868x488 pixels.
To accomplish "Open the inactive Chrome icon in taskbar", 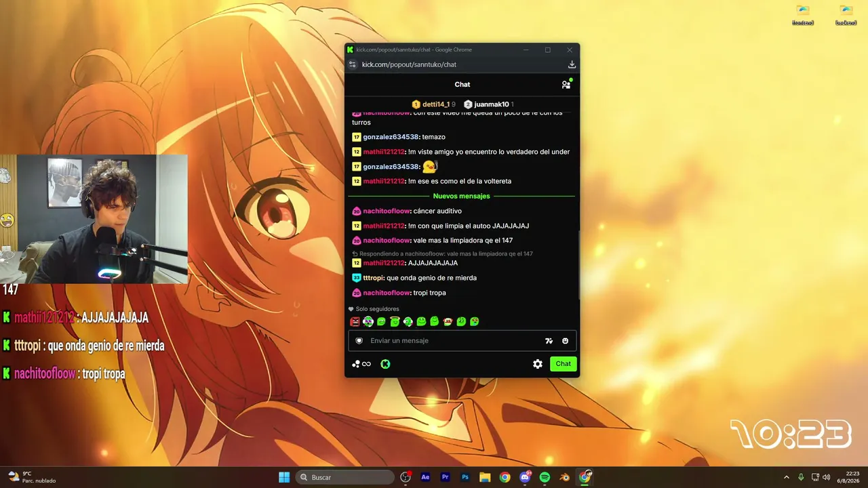I will (505, 477).
